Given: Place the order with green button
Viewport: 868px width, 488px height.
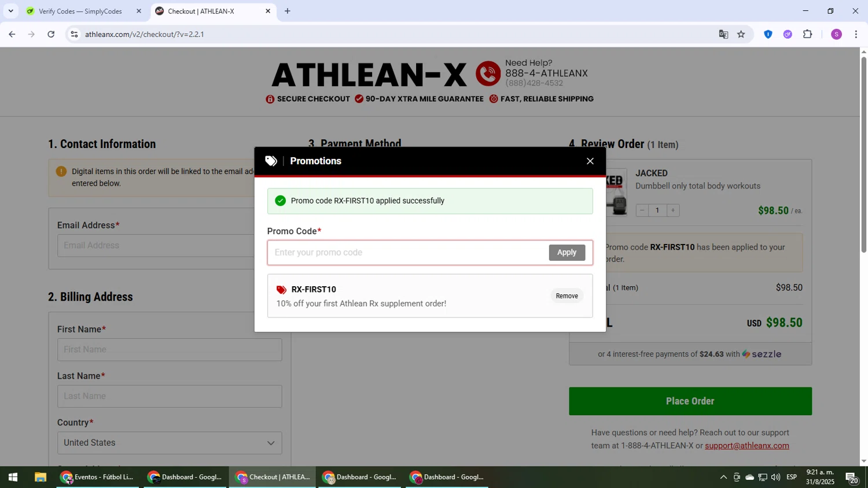Looking at the screenshot, I should (690, 401).
